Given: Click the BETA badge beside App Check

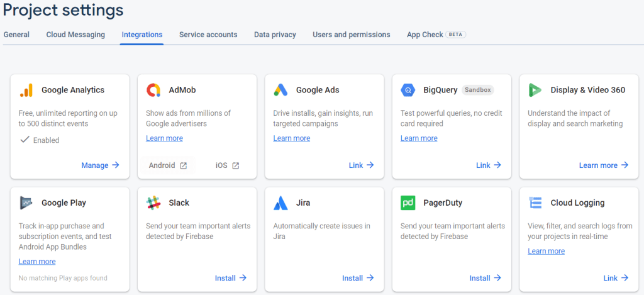Looking at the screenshot, I should (455, 35).
